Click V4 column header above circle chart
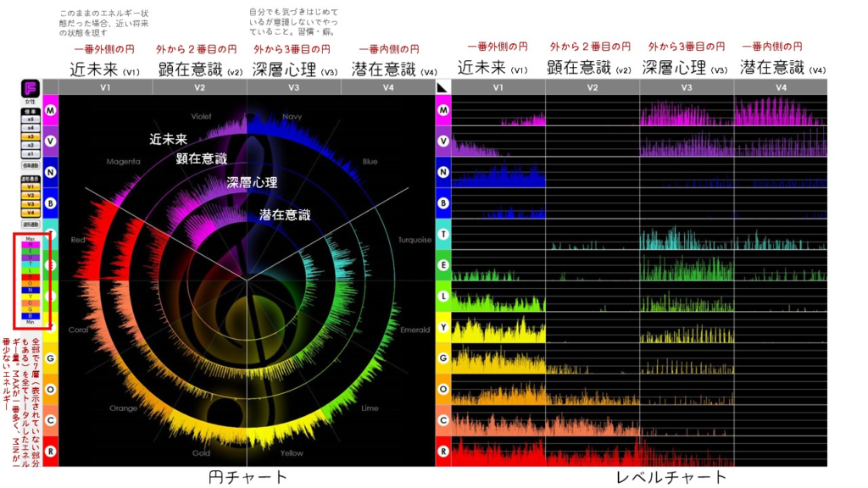 tap(388, 87)
